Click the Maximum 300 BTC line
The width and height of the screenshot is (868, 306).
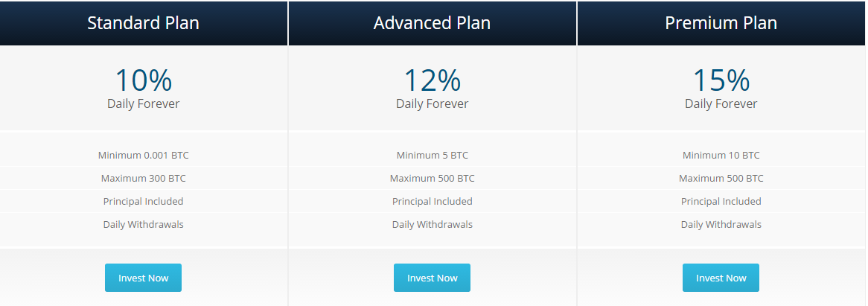click(x=143, y=179)
